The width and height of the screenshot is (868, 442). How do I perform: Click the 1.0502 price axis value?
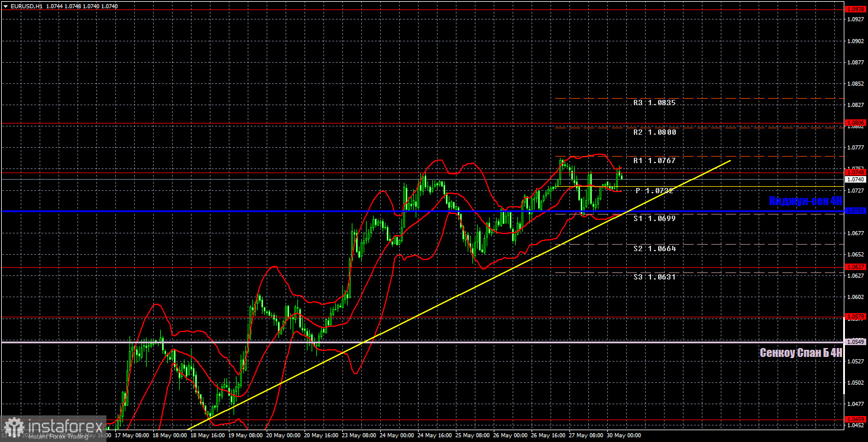[856, 382]
